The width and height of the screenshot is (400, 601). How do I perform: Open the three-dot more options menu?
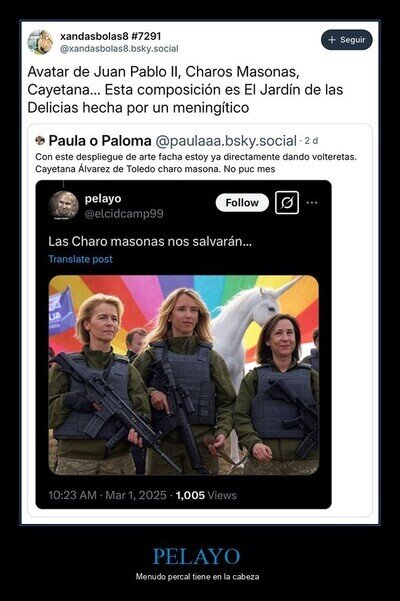pos(312,202)
